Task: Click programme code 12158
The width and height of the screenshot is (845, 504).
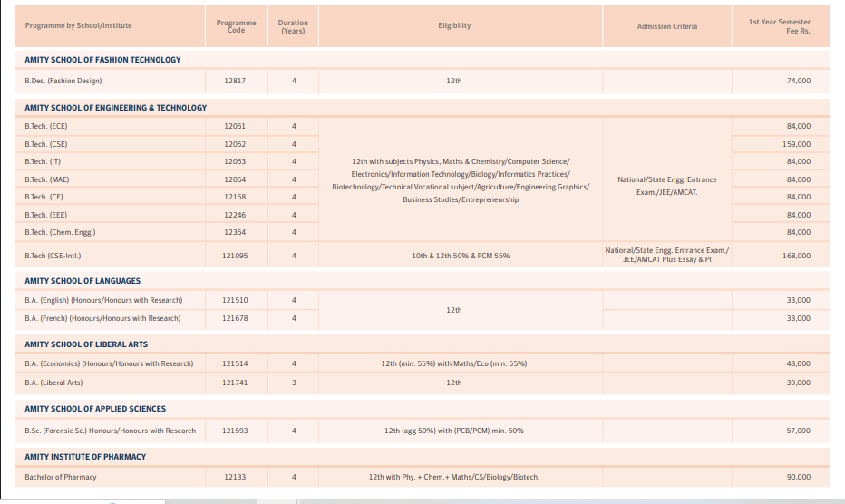Action: tap(235, 198)
